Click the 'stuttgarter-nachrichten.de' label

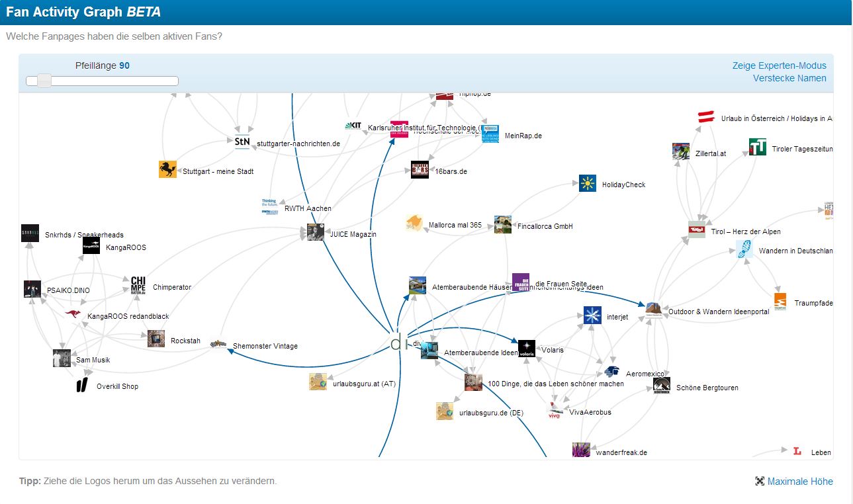click(298, 144)
